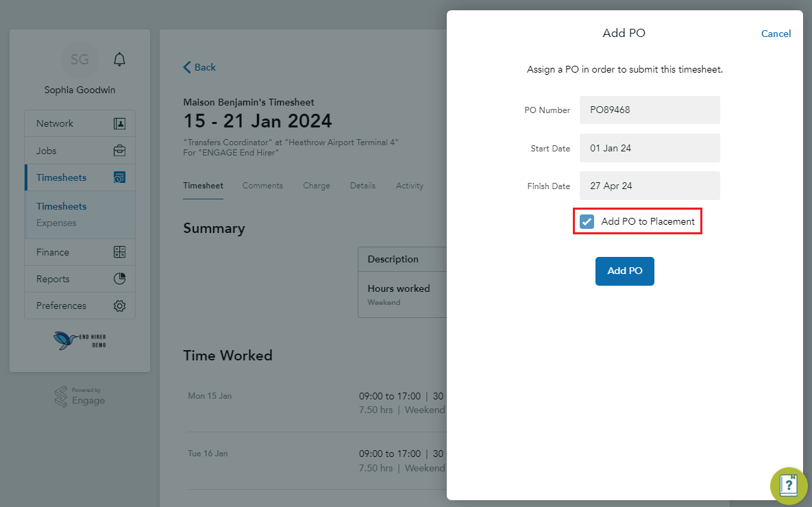Open the Expenses sub-item

(56, 223)
